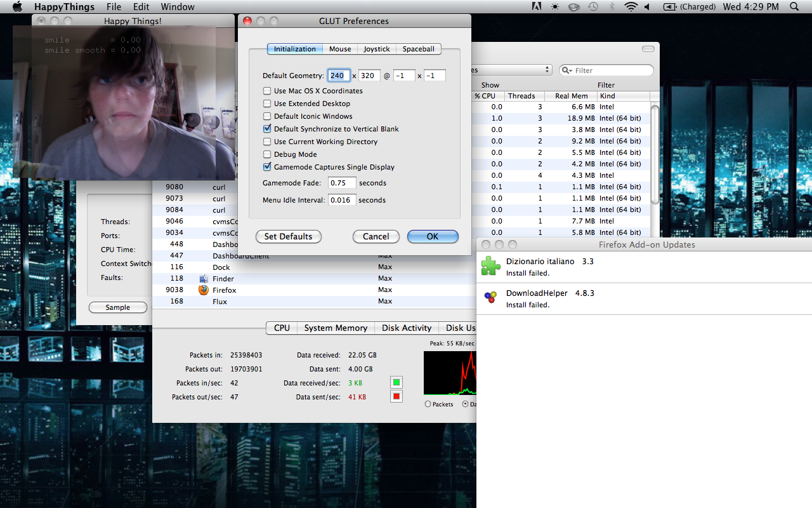Enable Use Mac OS X Coordinates
The height and width of the screenshot is (508, 812).
click(x=267, y=91)
